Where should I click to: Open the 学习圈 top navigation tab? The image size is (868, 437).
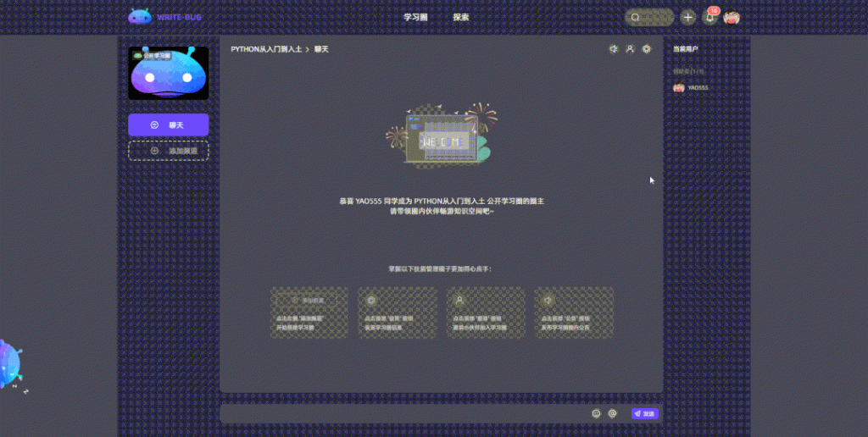point(415,17)
